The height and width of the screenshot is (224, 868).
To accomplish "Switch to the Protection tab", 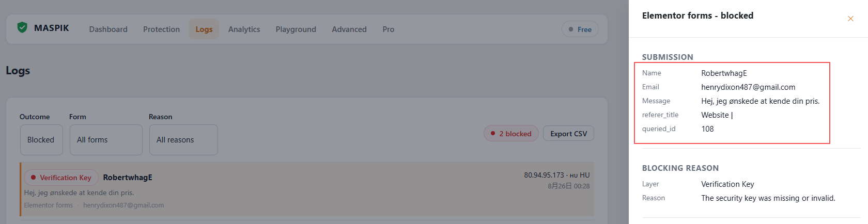I will 161,29.
